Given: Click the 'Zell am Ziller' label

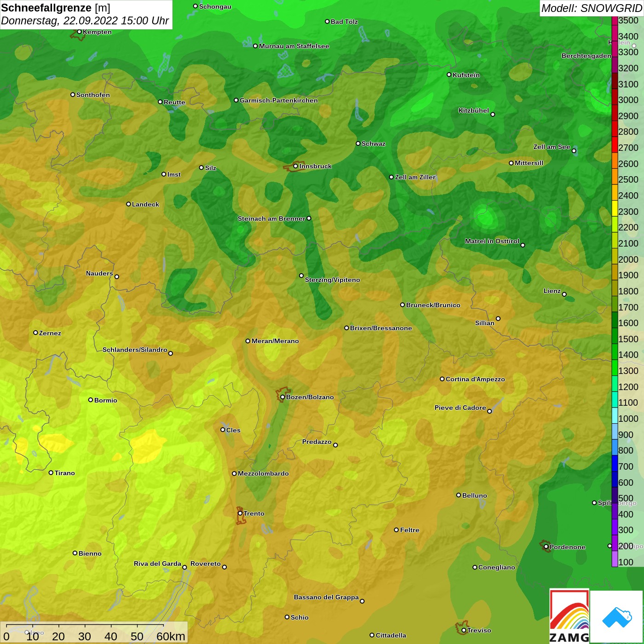Looking at the screenshot, I should 415,177.
